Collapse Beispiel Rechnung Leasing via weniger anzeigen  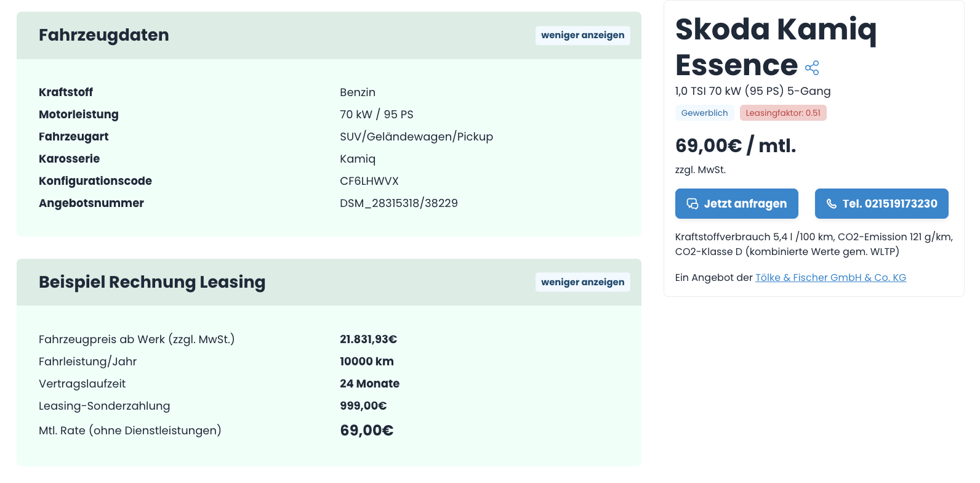pos(582,282)
